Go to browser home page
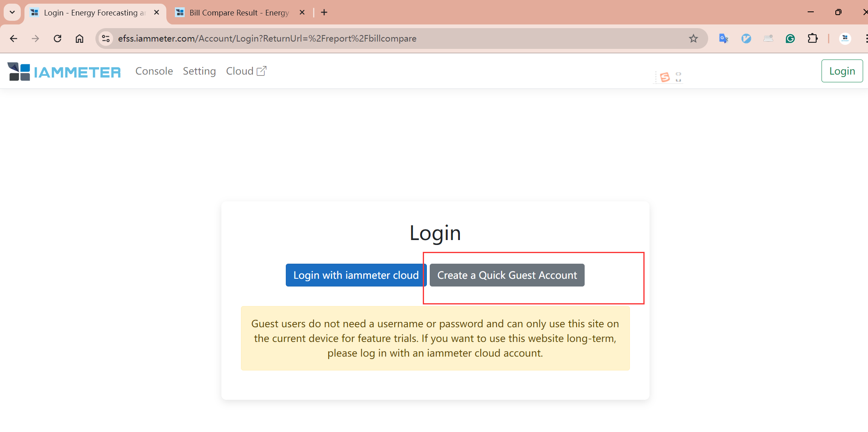868x432 pixels. click(80, 38)
